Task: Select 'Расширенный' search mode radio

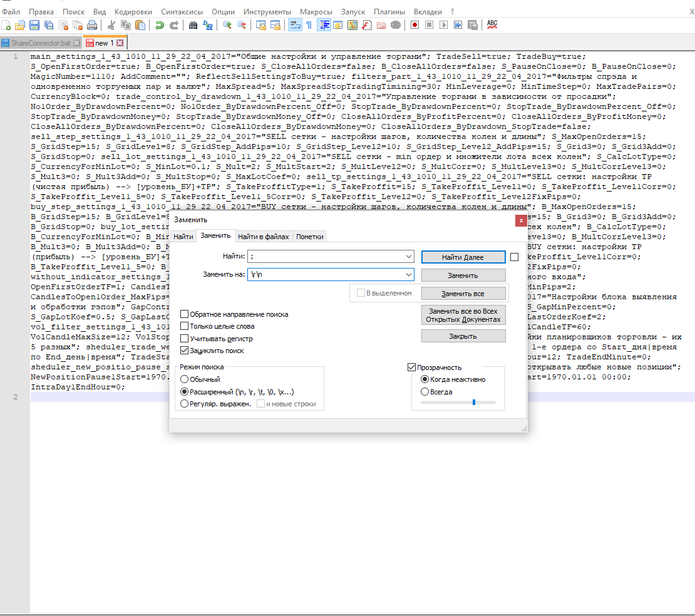Action: pyautogui.click(x=184, y=392)
